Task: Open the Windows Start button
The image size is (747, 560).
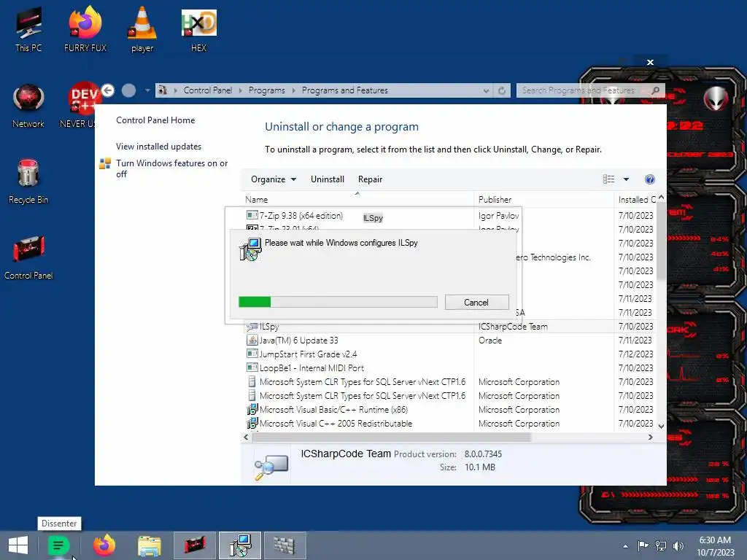Action: (x=18, y=545)
